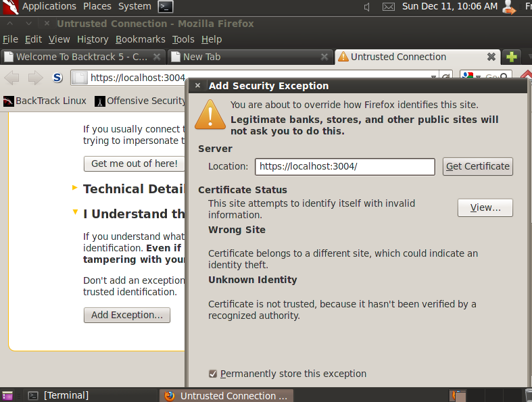Click the Google search engine icon

click(468, 76)
